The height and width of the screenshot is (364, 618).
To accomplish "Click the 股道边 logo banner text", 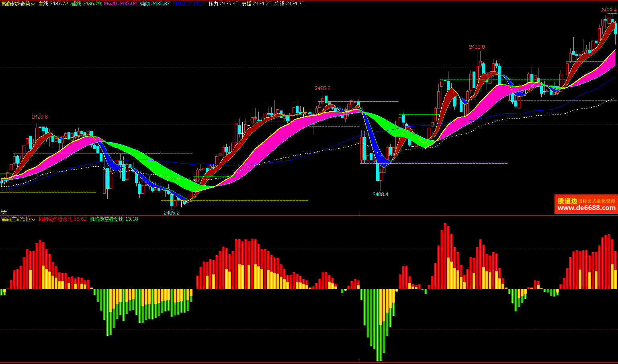I will tap(567, 200).
